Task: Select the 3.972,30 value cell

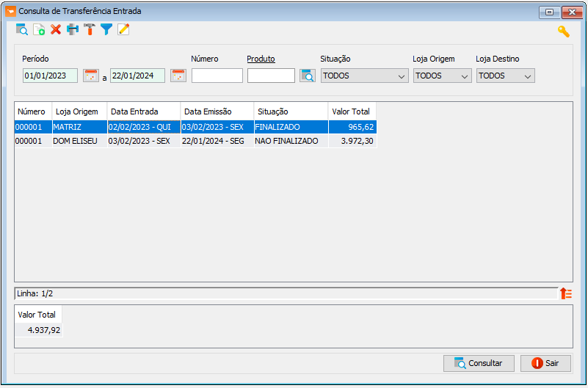Action: (x=352, y=141)
